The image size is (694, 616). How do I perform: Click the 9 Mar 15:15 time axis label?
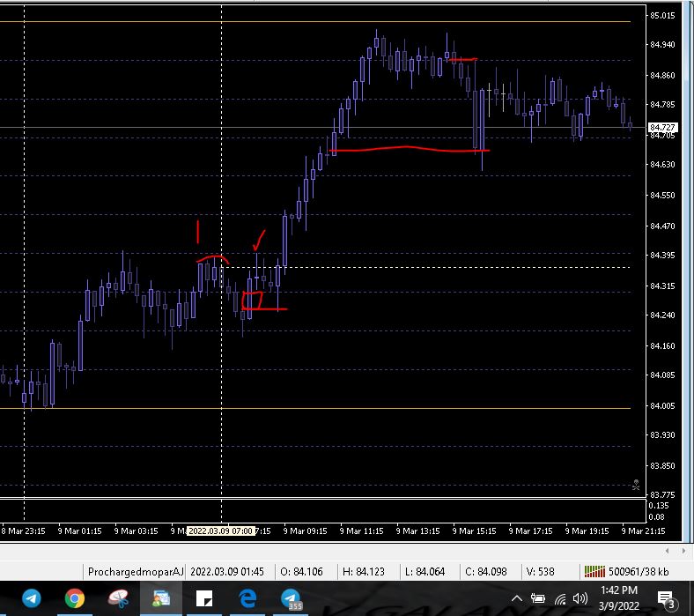pyautogui.click(x=474, y=531)
